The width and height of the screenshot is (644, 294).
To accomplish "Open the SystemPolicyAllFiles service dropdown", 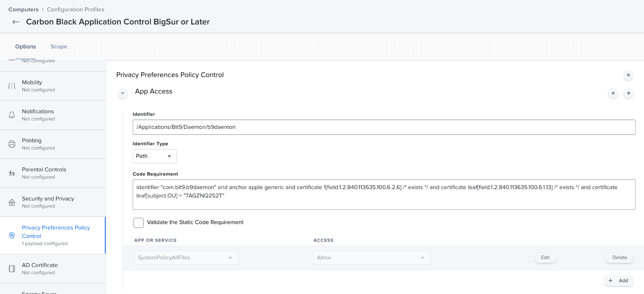I will click(x=186, y=258).
